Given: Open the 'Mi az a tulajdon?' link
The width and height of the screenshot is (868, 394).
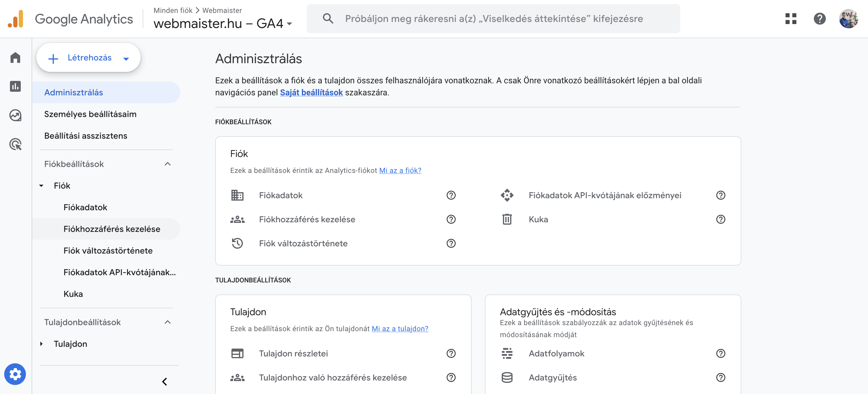Looking at the screenshot, I should pos(400,329).
